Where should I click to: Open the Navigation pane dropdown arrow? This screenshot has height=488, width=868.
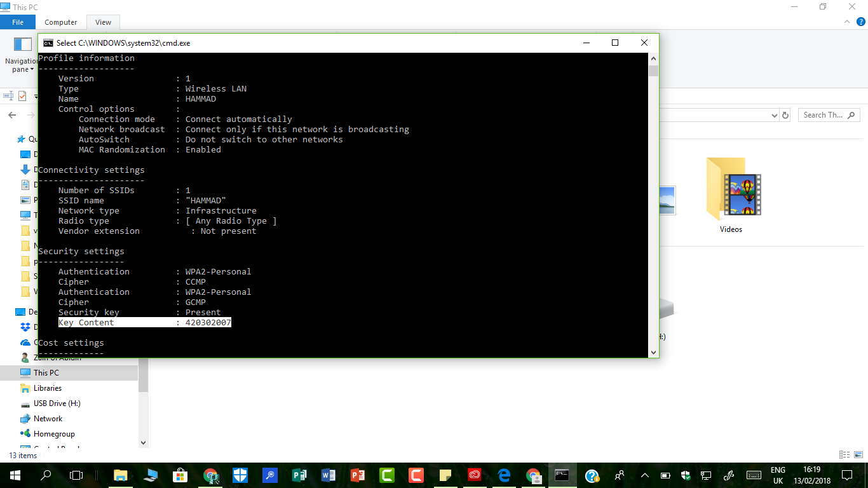click(33, 69)
